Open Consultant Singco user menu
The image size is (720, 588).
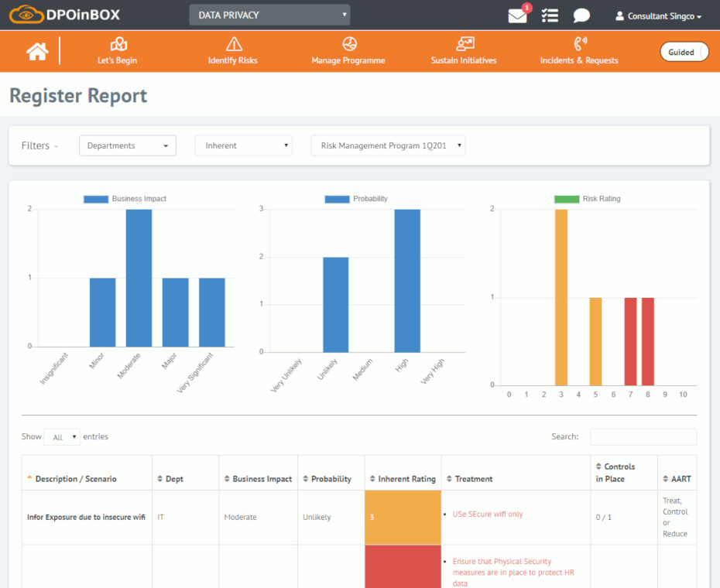coord(658,16)
